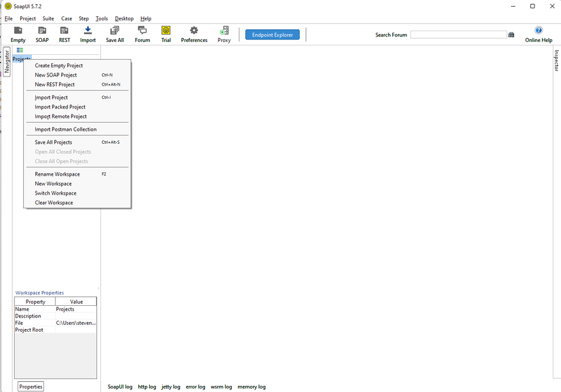The image size is (561, 392).
Task: Choose Create Empty Project from context menu
Action: (77, 66)
